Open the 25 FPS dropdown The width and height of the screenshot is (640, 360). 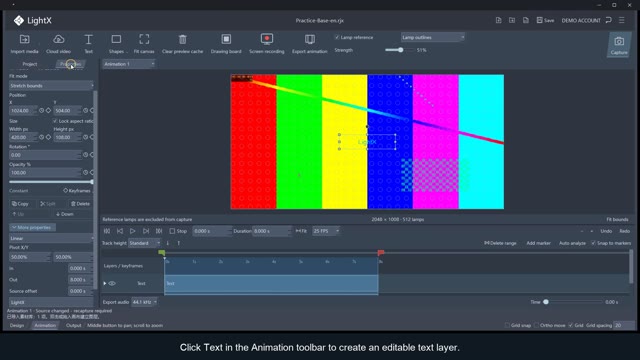point(326,231)
